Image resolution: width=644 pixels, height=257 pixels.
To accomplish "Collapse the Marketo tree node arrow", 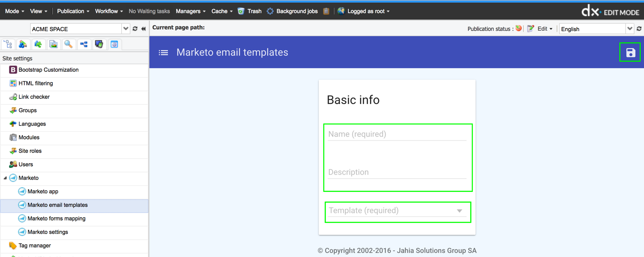I will coord(5,178).
